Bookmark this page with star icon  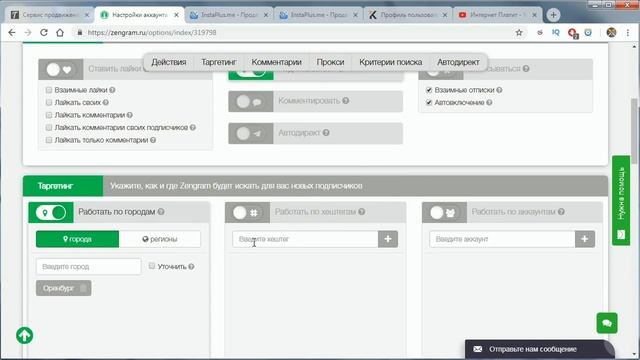point(519,33)
